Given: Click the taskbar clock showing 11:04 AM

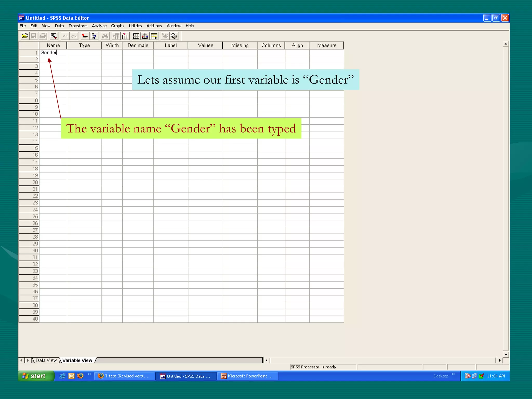Looking at the screenshot, I should (x=496, y=376).
